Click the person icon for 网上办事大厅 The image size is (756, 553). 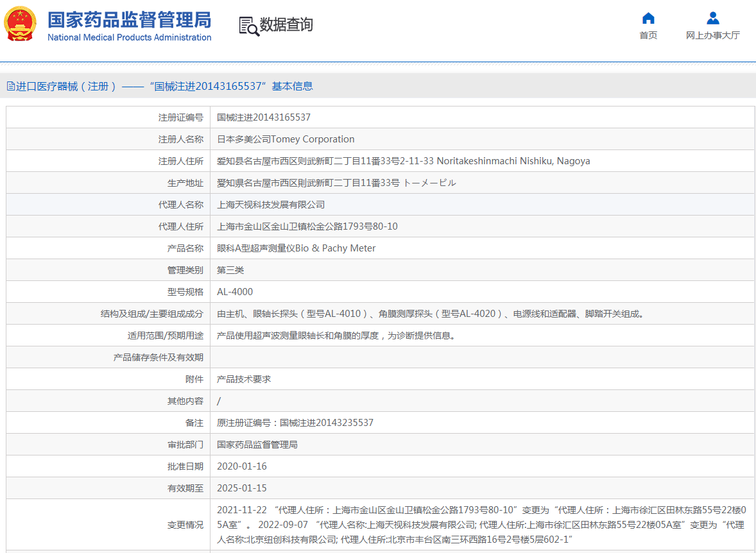pyautogui.click(x=712, y=18)
